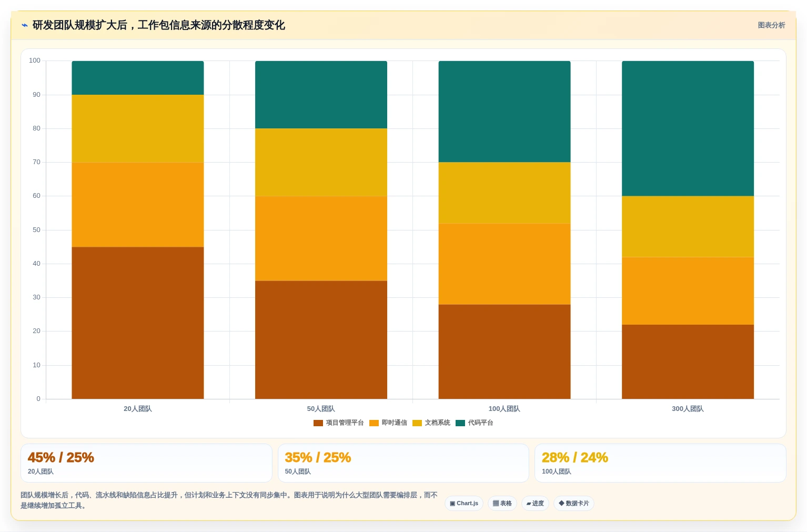Select the 进度 tag chip
This screenshot has height=532, width=807.
(535, 504)
